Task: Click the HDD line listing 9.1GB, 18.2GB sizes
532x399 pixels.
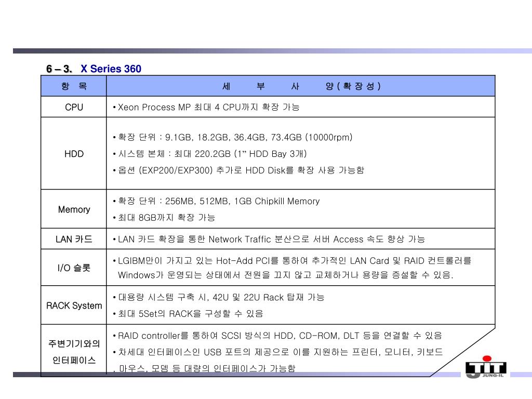Action: [233, 137]
